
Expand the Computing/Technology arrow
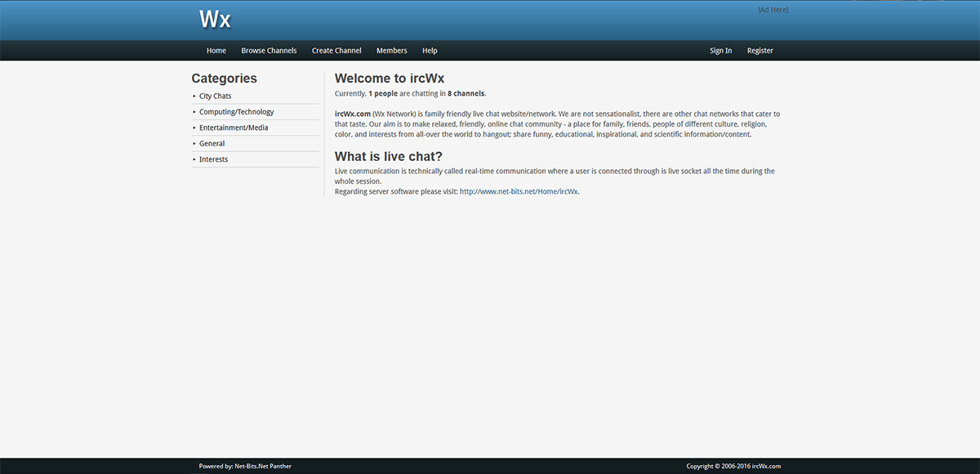[194, 111]
